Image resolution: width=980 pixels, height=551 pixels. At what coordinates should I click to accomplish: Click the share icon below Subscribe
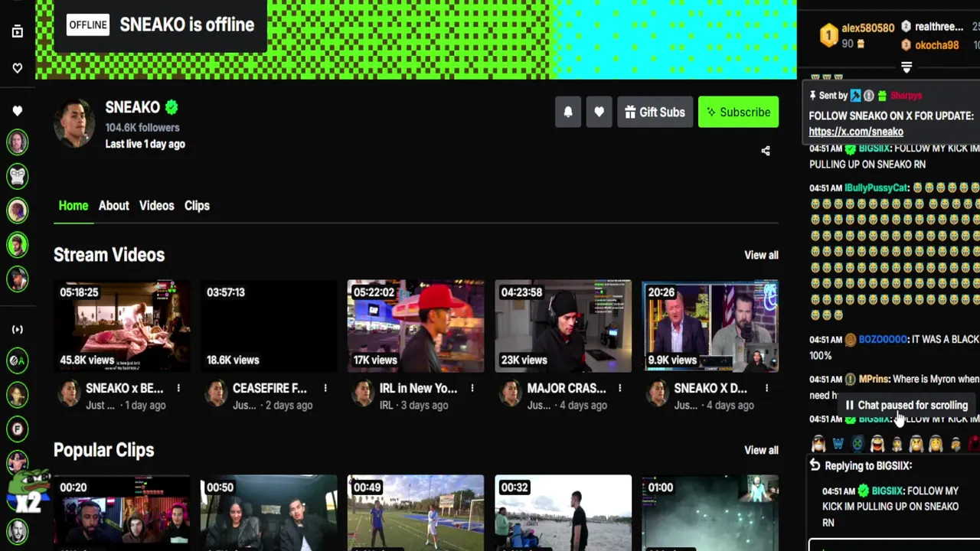pyautogui.click(x=766, y=151)
